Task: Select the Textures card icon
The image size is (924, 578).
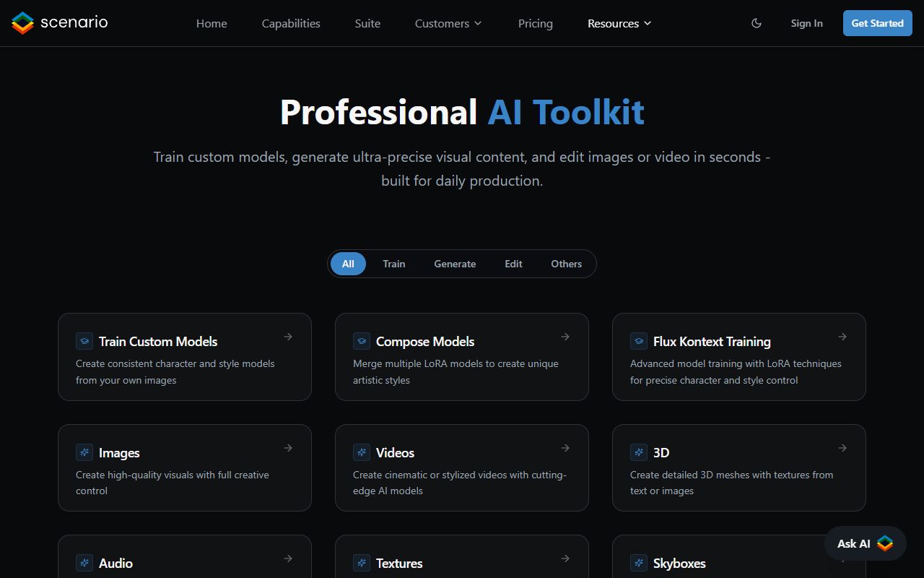Action: [x=361, y=562]
